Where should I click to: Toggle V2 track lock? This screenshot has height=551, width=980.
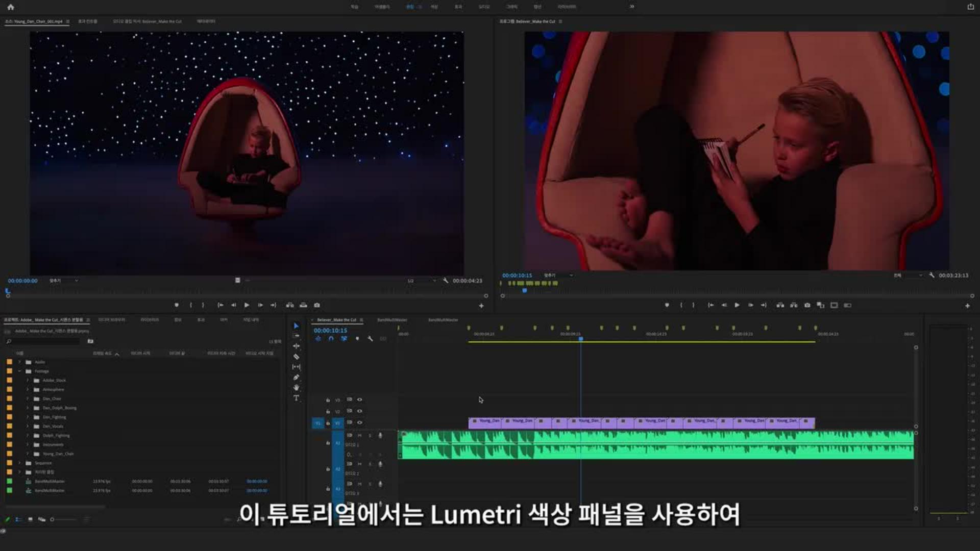328,411
